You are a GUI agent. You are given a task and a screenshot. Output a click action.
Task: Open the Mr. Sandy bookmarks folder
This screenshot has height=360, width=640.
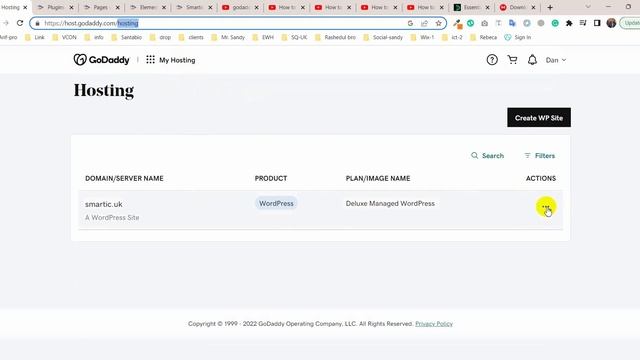click(229, 37)
